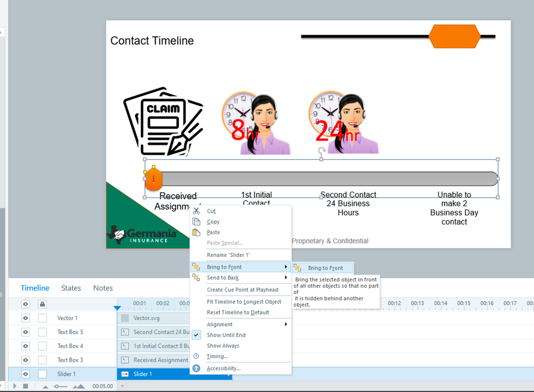The image size is (534, 392).
Task: Click the Copy pages icon
Action: coord(196,221)
